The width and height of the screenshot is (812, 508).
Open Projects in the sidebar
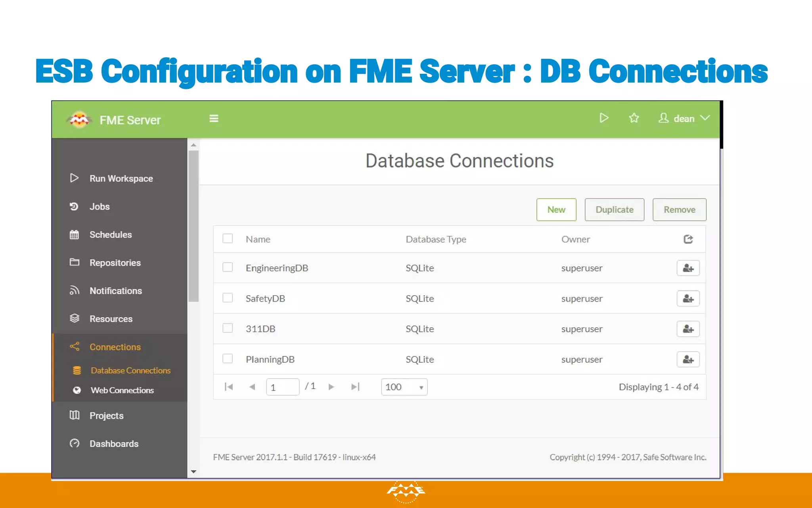click(106, 416)
